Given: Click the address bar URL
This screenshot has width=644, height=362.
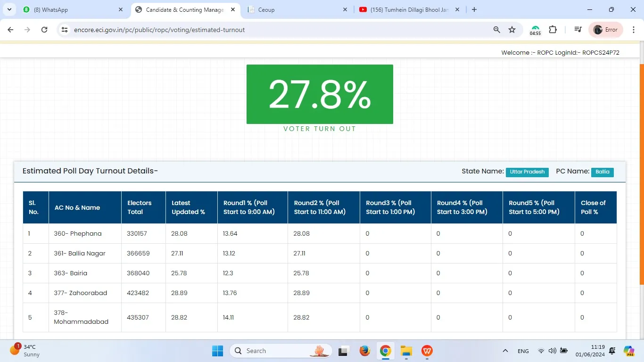Looking at the screenshot, I should click(x=159, y=30).
